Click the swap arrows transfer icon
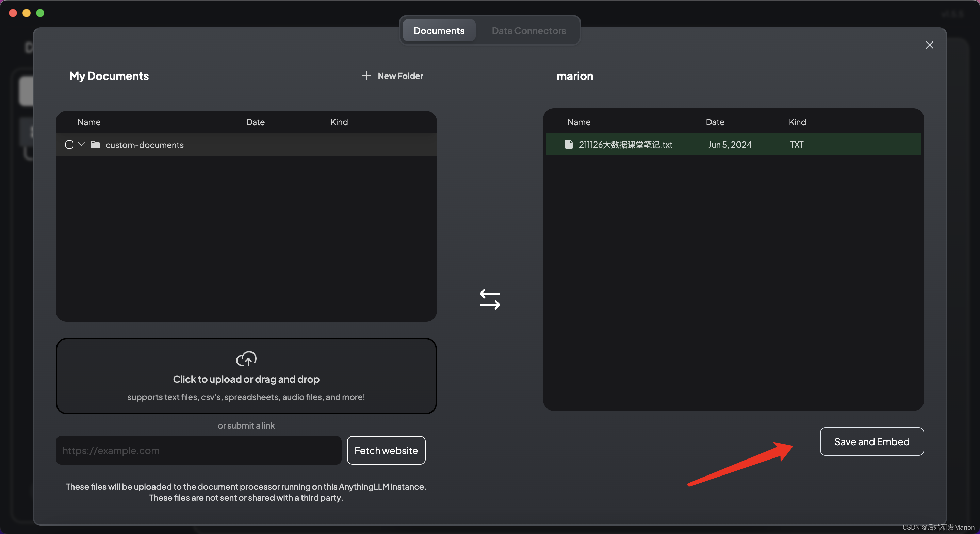Image resolution: width=980 pixels, height=534 pixels. click(490, 299)
